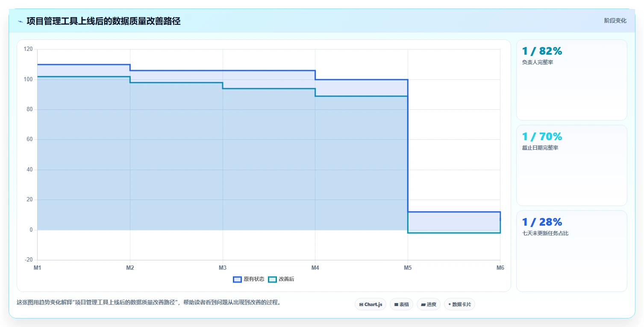
Task: Click the 1 / 82% value text
Action: [542, 51]
